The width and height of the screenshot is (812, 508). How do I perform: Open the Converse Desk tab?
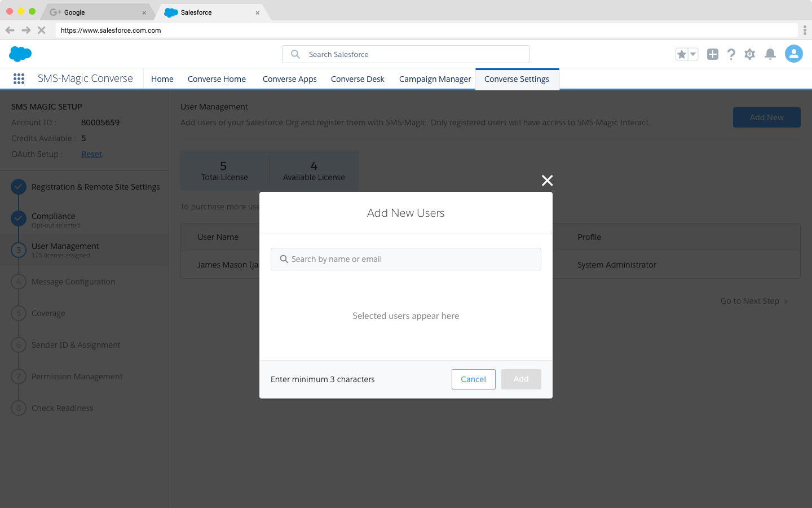point(358,79)
